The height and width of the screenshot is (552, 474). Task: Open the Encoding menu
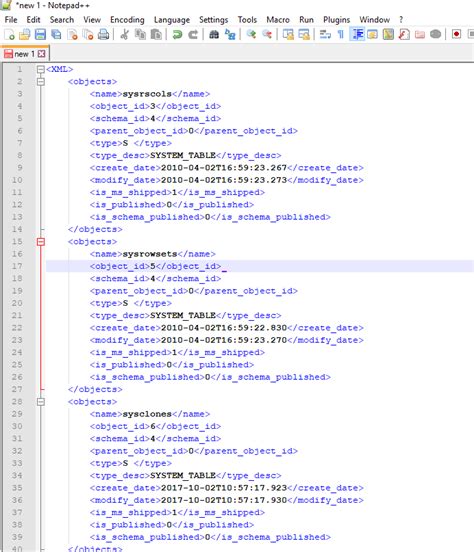(x=127, y=20)
